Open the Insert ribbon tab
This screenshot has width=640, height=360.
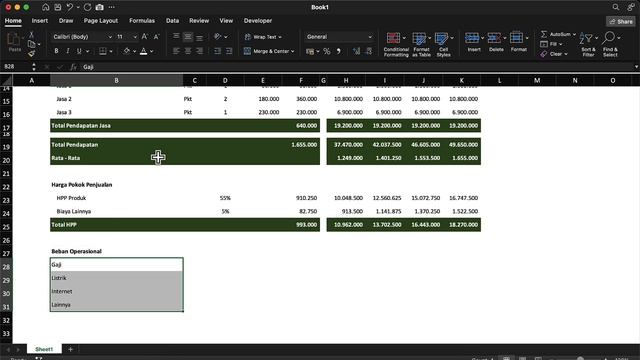(40, 20)
